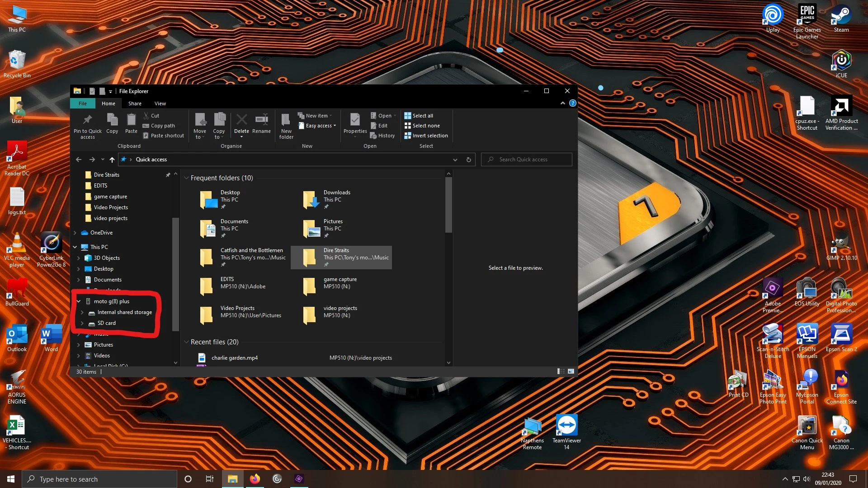The height and width of the screenshot is (488, 868).
Task: Collapse the ribbon with the chevron
Action: [x=562, y=103]
